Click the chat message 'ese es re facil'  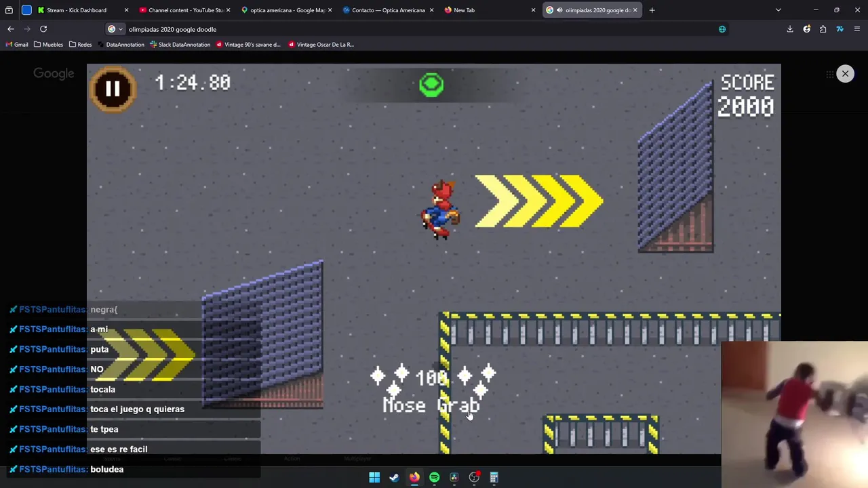(119, 449)
